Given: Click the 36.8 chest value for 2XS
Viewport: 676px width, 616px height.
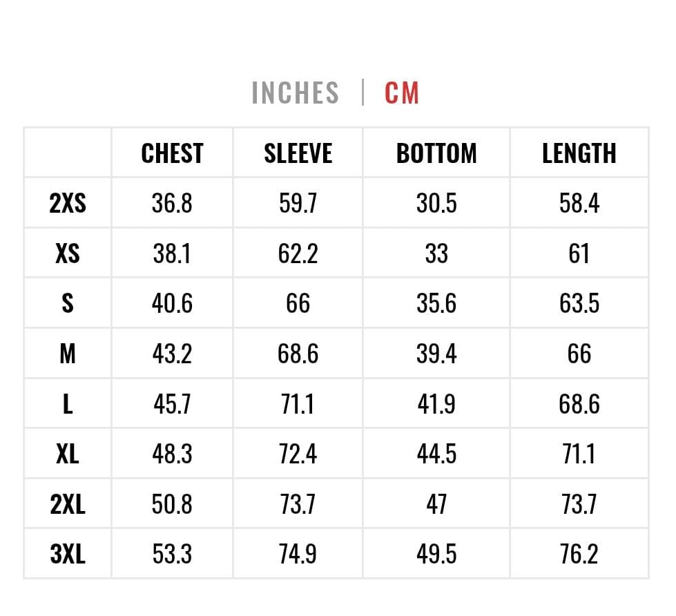Looking at the screenshot, I should click(172, 203).
